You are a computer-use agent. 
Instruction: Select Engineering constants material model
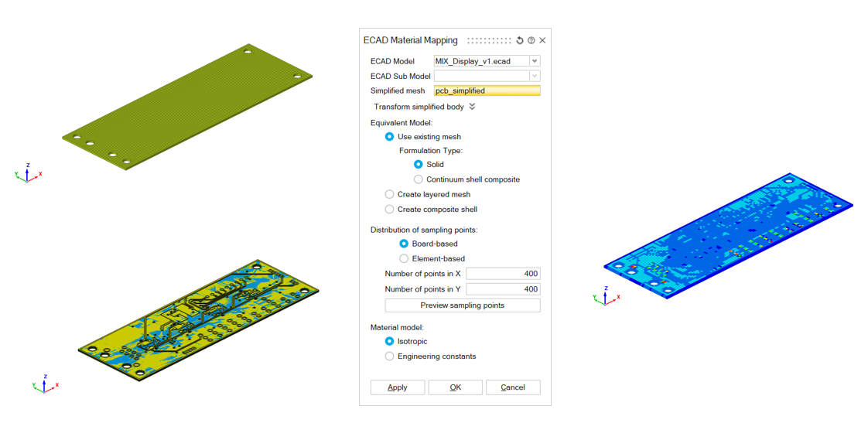pos(390,356)
